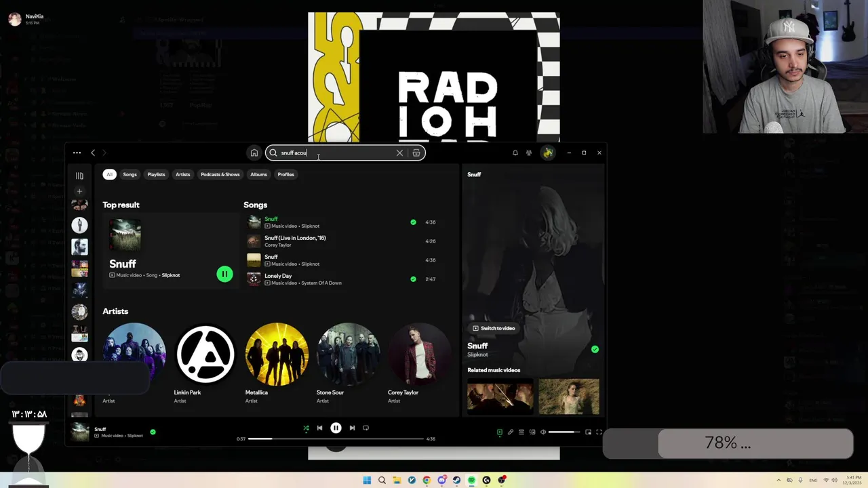
Task: Open Windows Start menu
Action: click(367, 480)
